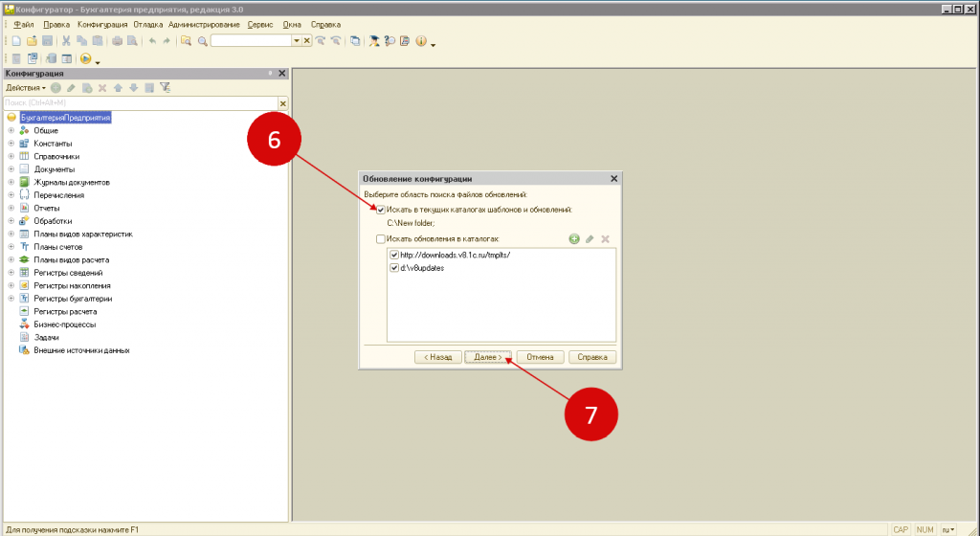The image size is (980, 536).
Task: Enable 'Искать обновления в каталогах' checkbox
Action: [x=381, y=239]
